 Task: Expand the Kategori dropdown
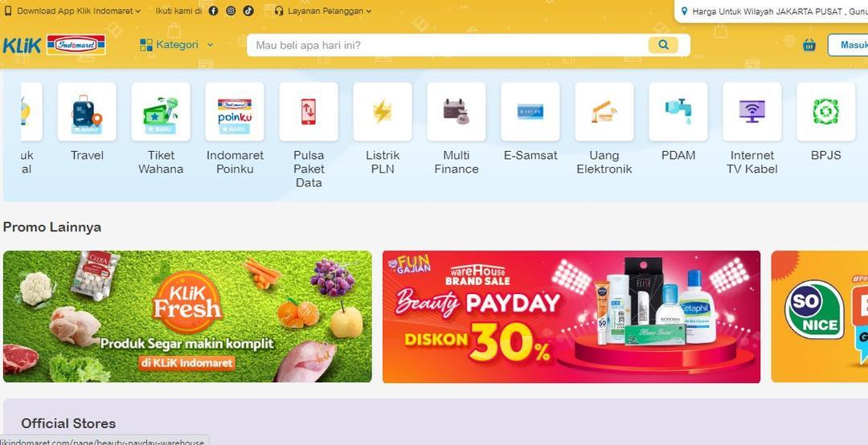pos(177,45)
